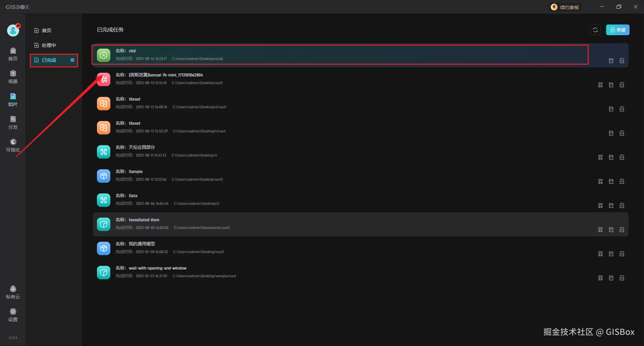Click the 续约套餐 button
The height and width of the screenshot is (346, 644).
click(565, 7)
